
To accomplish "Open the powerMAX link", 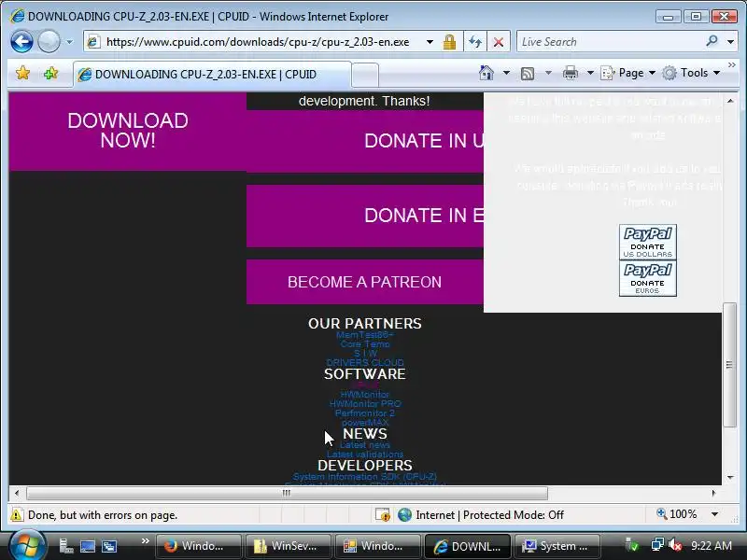I will pos(365,423).
